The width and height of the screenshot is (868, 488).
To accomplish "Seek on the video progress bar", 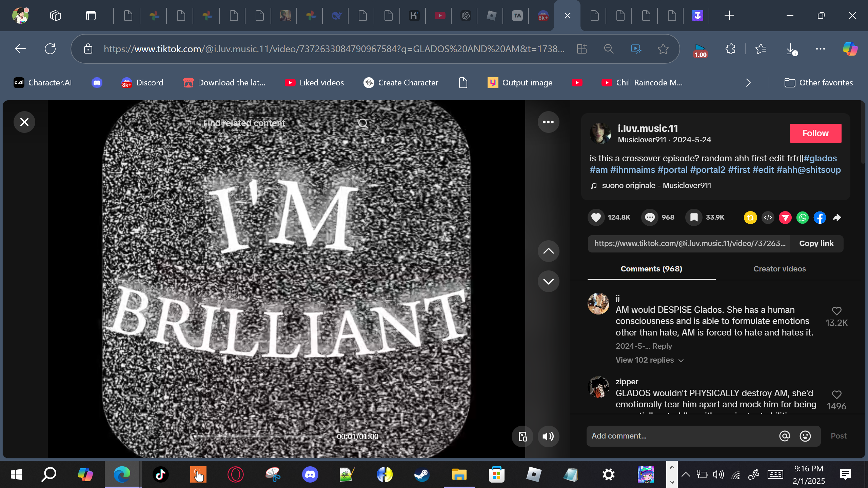I will [261, 436].
